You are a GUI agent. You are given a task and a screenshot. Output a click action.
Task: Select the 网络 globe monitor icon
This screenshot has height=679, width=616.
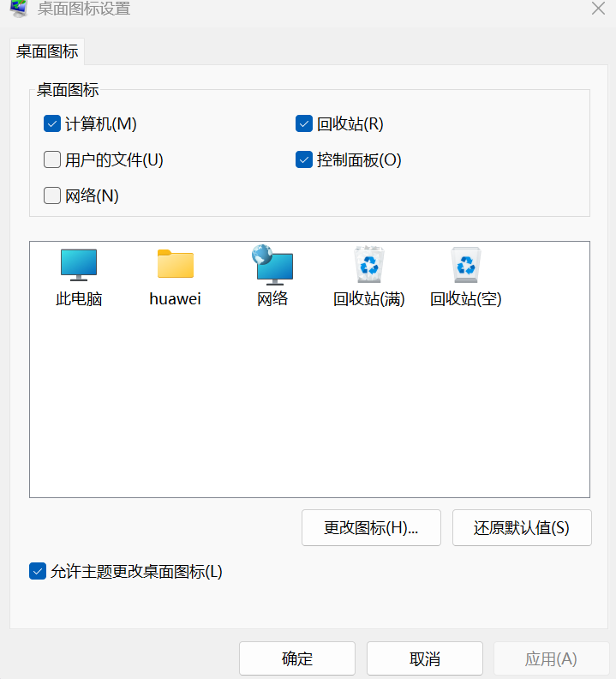[x=272, y=265]
